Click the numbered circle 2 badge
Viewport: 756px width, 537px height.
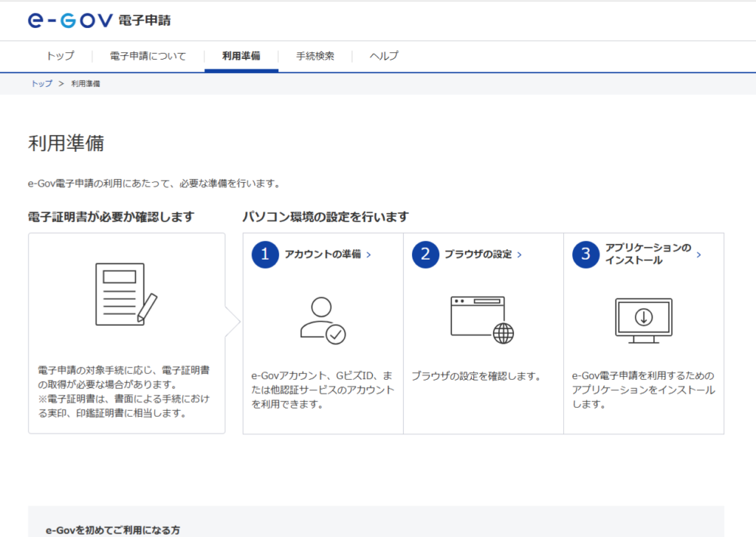425,254
